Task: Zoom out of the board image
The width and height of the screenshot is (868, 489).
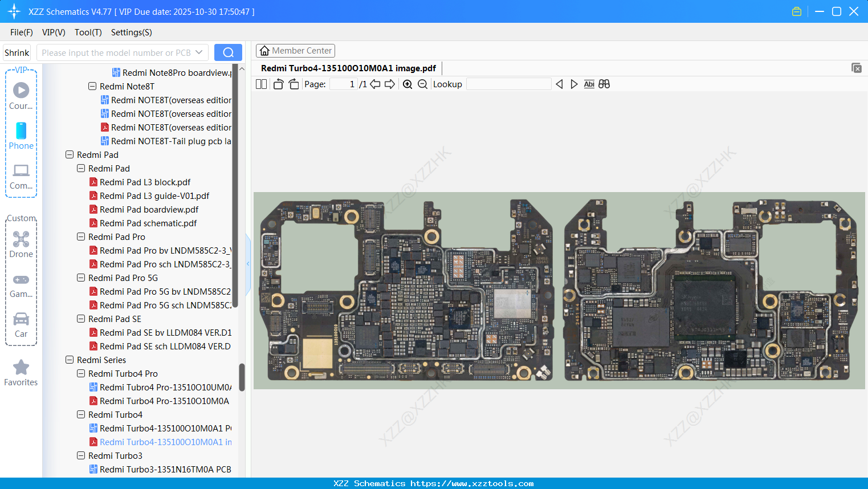Action: (x=422, y=84)
